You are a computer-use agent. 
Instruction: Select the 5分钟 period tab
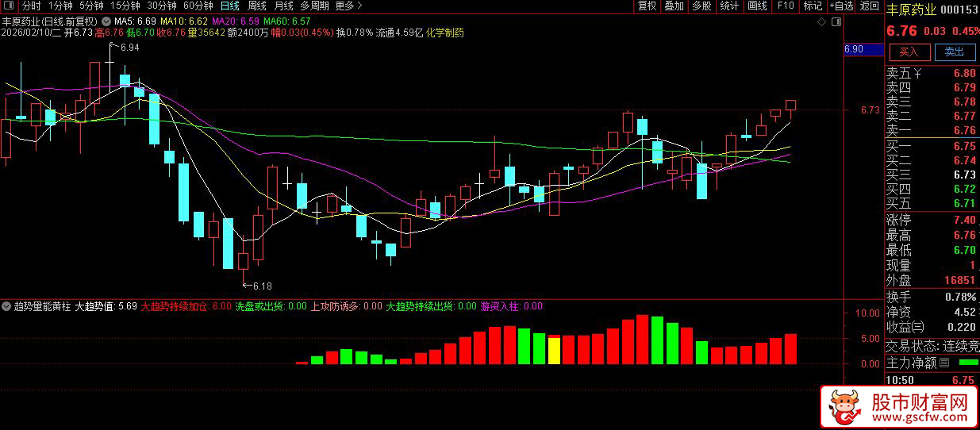click(x=91, y=6)
